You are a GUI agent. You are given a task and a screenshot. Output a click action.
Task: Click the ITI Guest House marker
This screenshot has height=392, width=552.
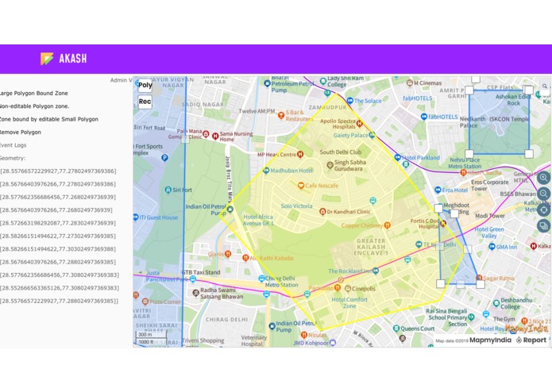pos(136,217)
